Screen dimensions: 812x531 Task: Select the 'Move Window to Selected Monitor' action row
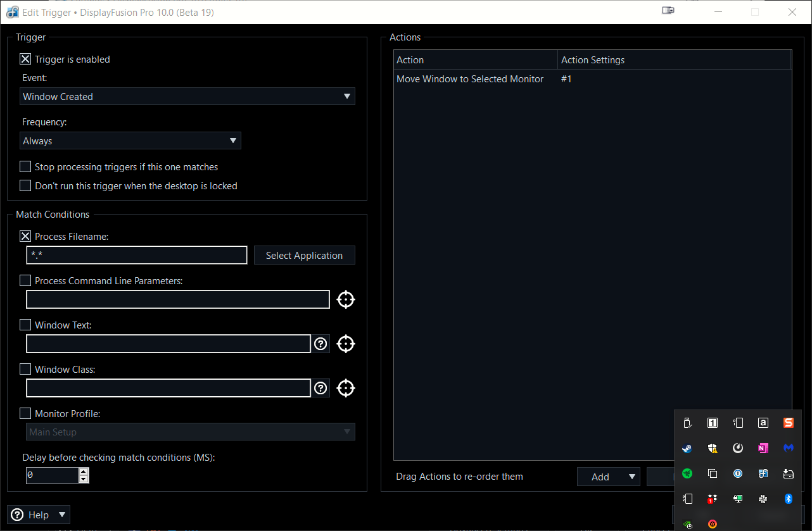coord(470,79)
